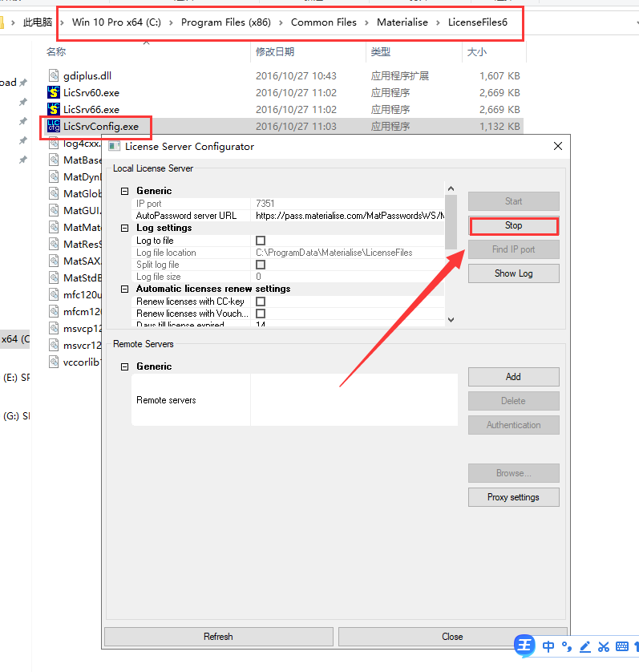Stop the local license server
The height and width of the screenshot is (672, 639).
pyautogui.click(x=514, y=226)
